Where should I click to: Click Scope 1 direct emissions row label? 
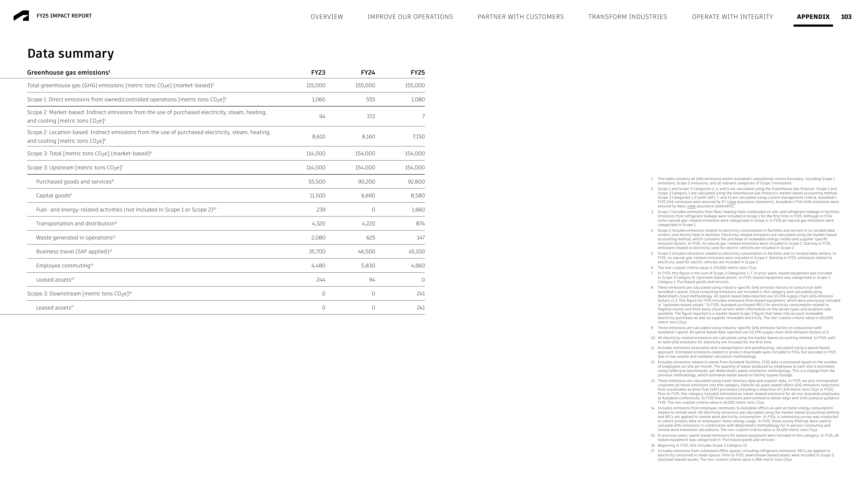pos(127,100)
